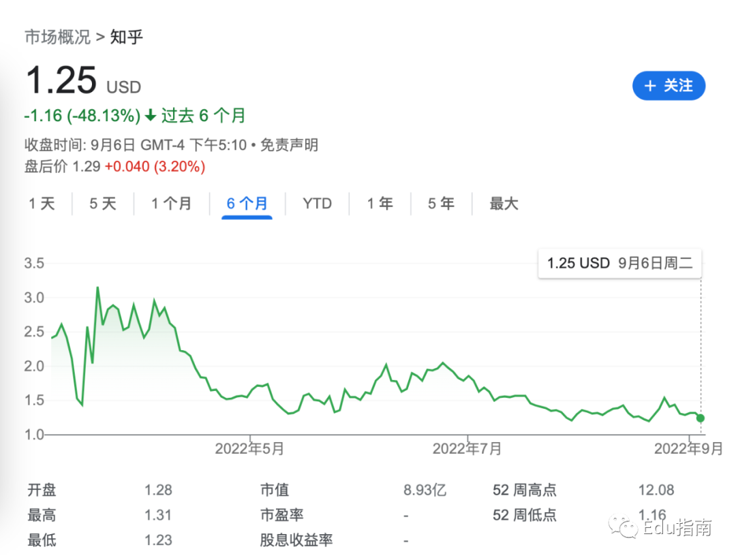736x560 pixels.
Task: Switch to the YTD tab
Action: [x=318, y=204]
